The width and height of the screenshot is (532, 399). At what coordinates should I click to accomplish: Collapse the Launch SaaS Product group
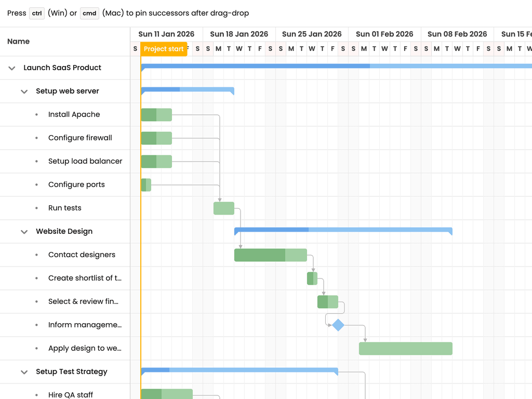pos(12,68)
